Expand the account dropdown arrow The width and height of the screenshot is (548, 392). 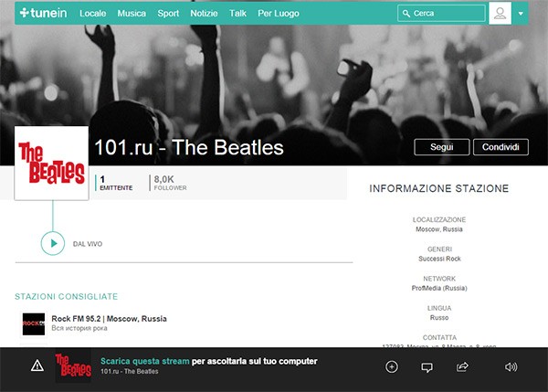pyautogui.click(x=521, y=14)
